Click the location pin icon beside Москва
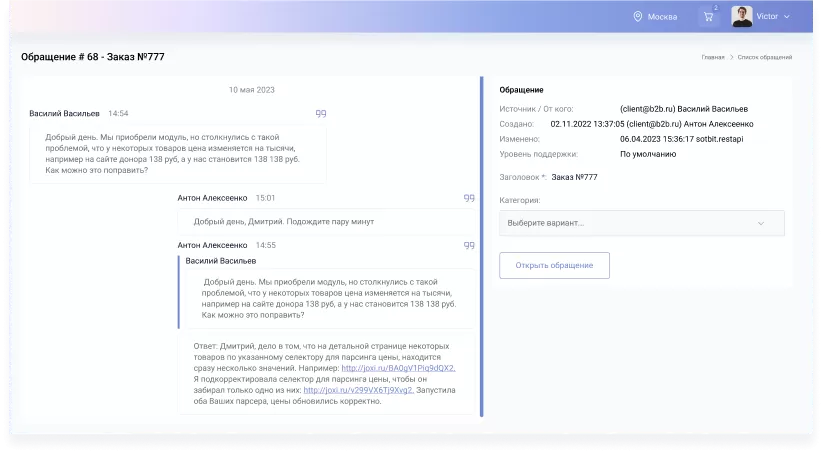The width and height of the screenshot is (824, 455). click(x=637, y=17)
